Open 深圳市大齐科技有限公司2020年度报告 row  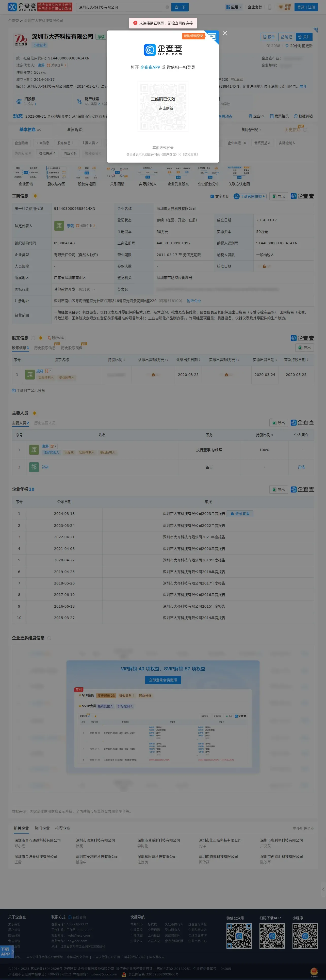coord(194,549)
